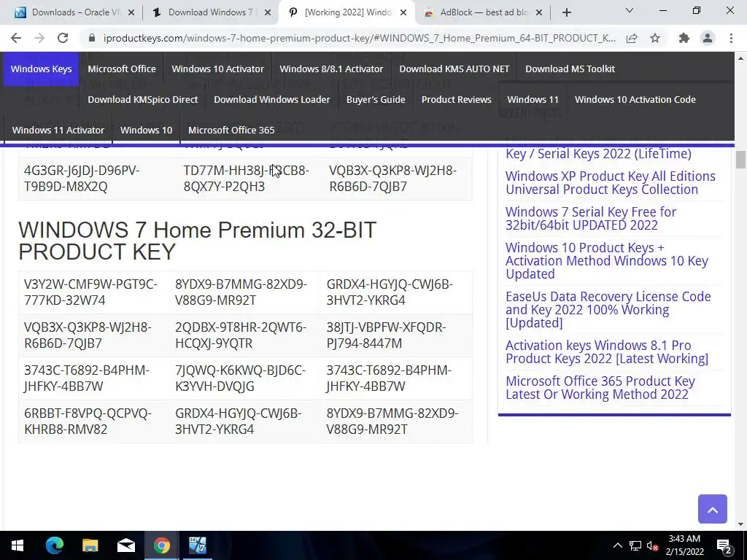This screenshot has width=747, height=560.
Task: Click the scroll-to-top arrow button
Action: tap(712, 509)
